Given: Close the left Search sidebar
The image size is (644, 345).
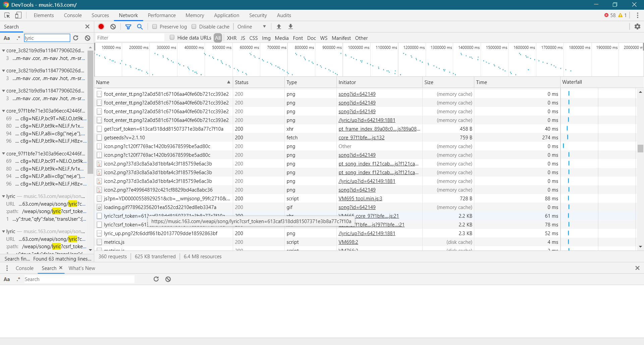Looking at the screenshot, I should [x=88, y=26].
